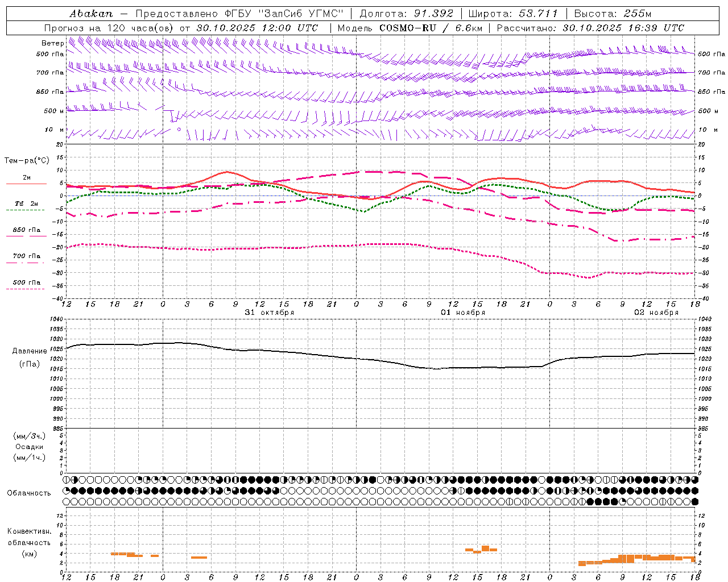Click the dashed blue Td 2м legend line sample

click(26, 210)
